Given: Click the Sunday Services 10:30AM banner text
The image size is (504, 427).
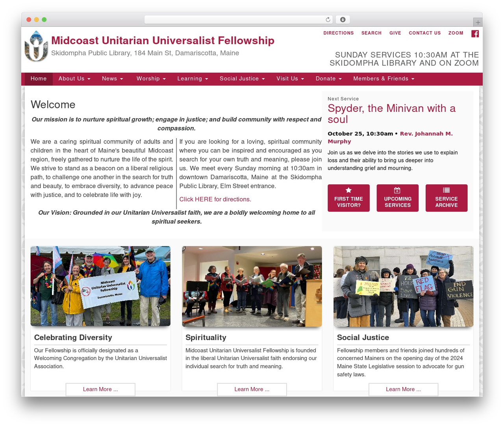Looking at the screenshot, I should (x=404, y=59).
